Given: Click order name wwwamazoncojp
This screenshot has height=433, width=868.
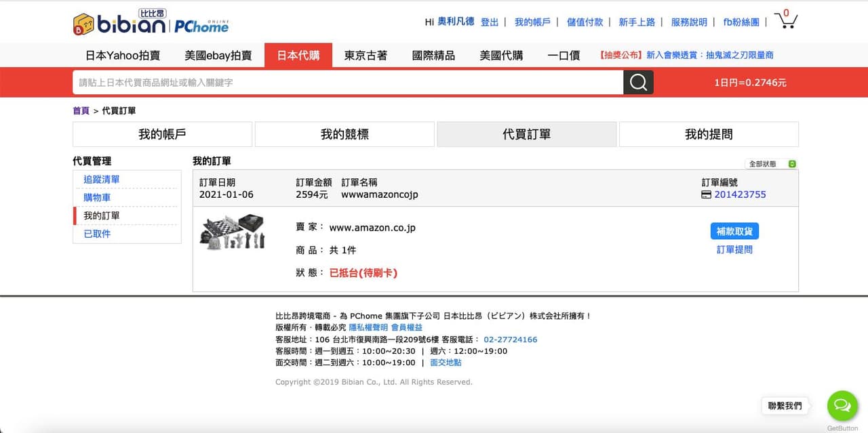Looking at the screenshot, I should tap(380, 194).
